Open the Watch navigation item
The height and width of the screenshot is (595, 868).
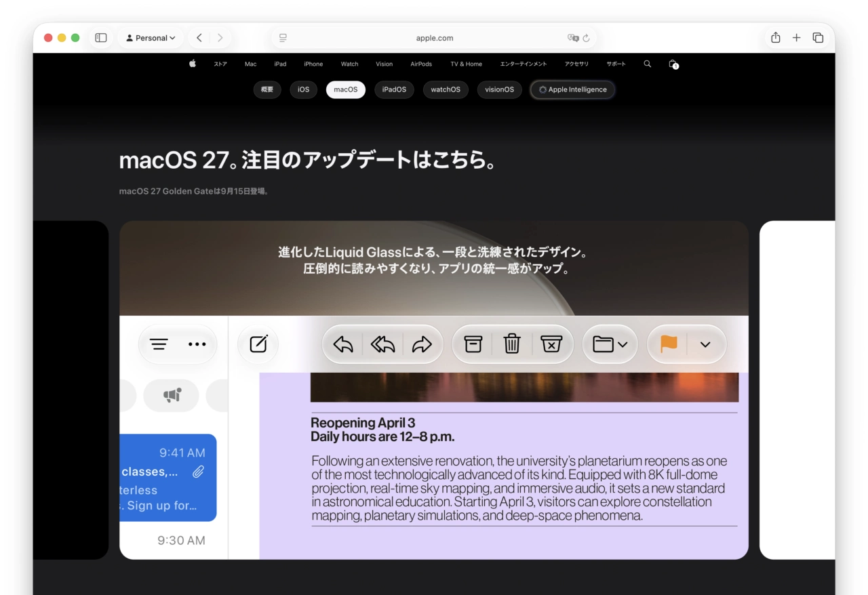click(x=349, y=64)
